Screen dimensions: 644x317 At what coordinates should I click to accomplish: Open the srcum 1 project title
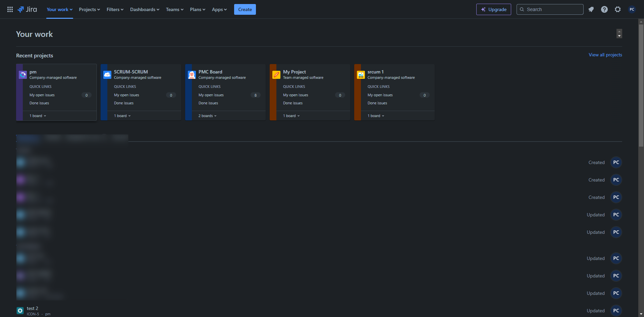(376, 72)
